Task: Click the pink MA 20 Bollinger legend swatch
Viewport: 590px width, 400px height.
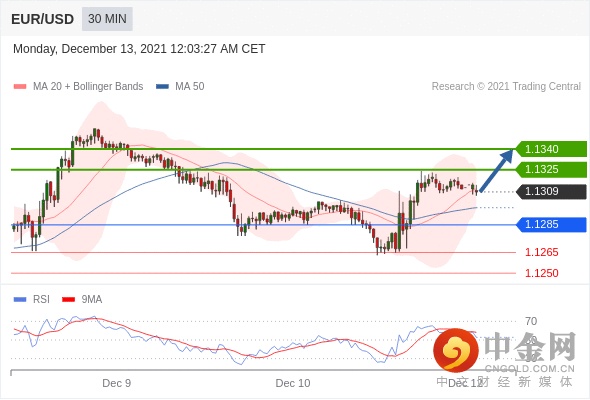Action: (x=20, y=87)
